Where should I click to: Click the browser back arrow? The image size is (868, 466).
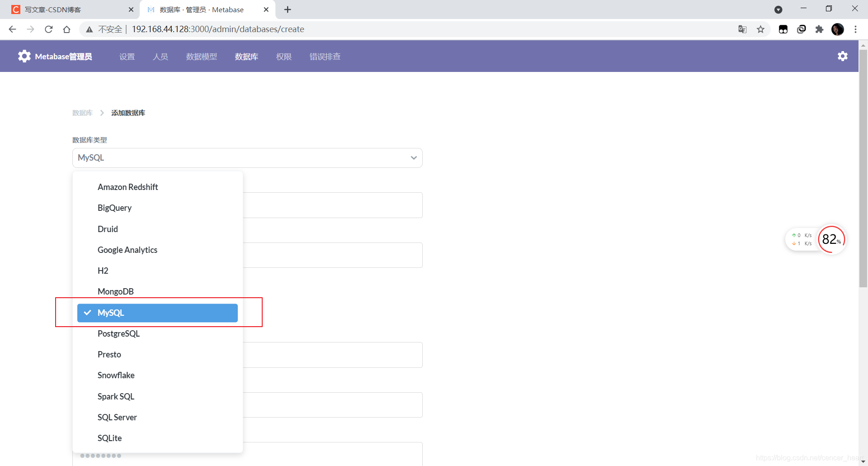click(12, 29)
